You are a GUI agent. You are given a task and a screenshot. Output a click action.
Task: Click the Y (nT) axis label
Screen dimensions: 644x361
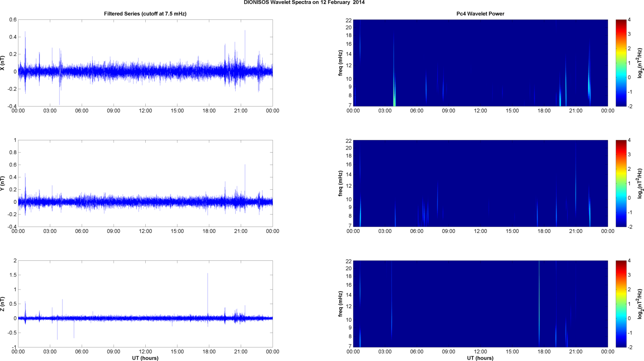coord(3,183)
